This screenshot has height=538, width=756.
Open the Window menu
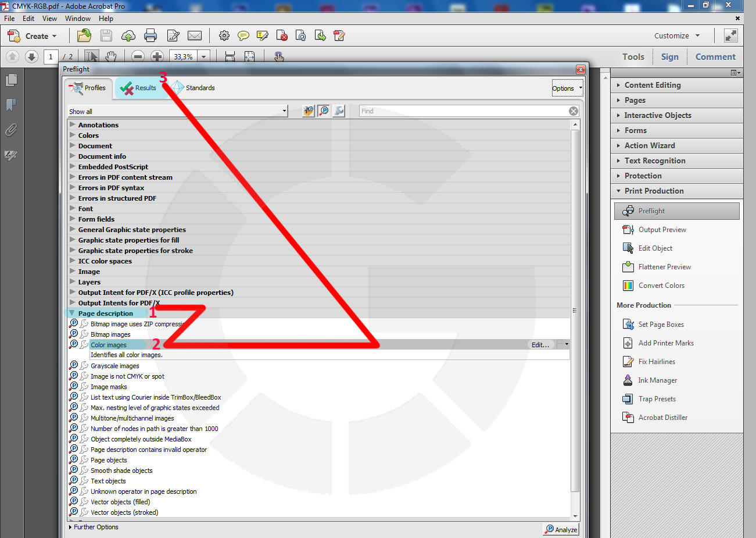[x=78, y=19]
